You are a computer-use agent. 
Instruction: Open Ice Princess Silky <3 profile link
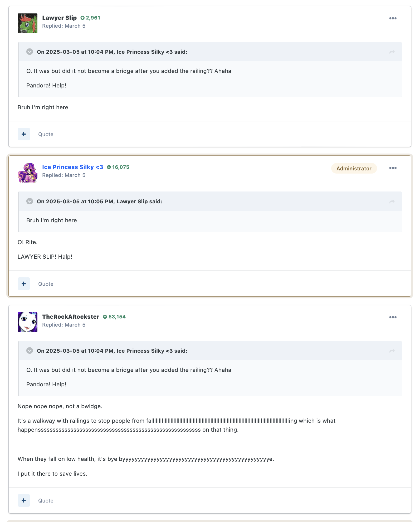(x=73, y=167)
